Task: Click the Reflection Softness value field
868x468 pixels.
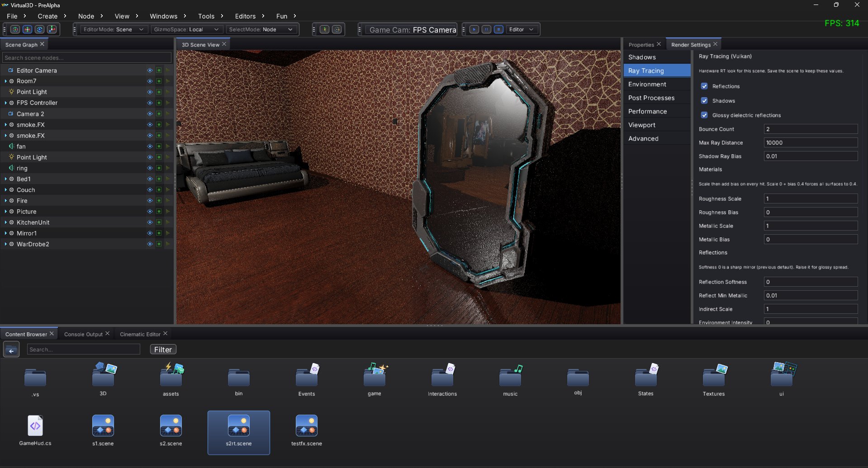Action: (811, 282)
